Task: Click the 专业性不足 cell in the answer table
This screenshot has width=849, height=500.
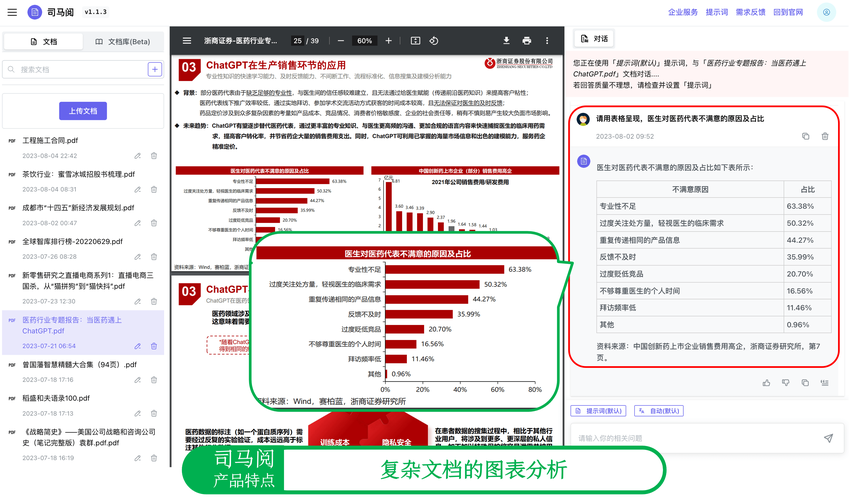Action: 690,206
